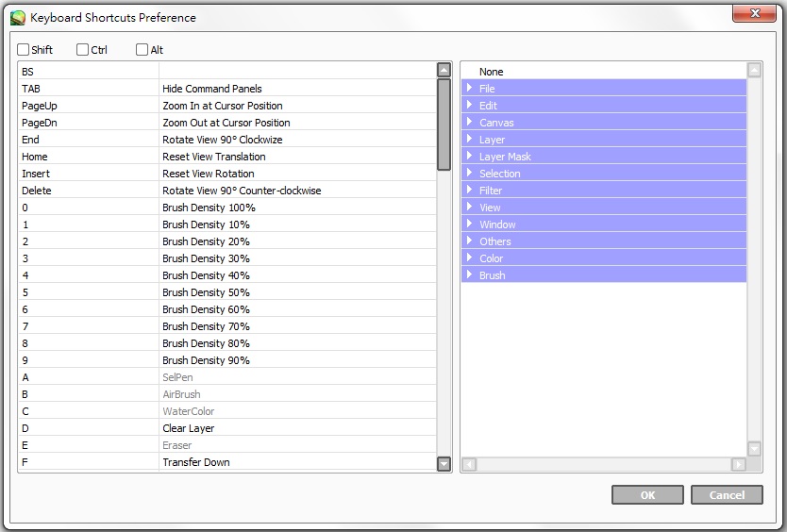Image resolution: width=787 pixels, height=532 pixels.
Task: Click command tree horizontal scroll left arrow
Action: (x=469, y=464)
